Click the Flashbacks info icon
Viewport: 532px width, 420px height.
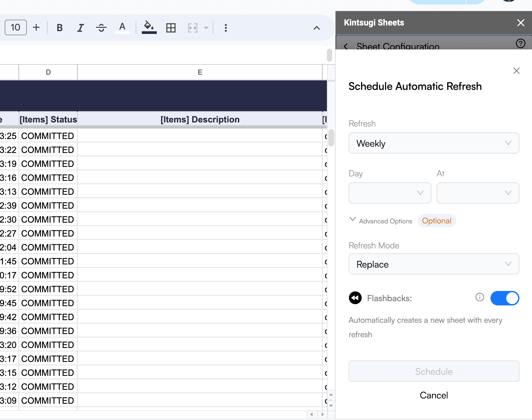[x=479, y=297]
